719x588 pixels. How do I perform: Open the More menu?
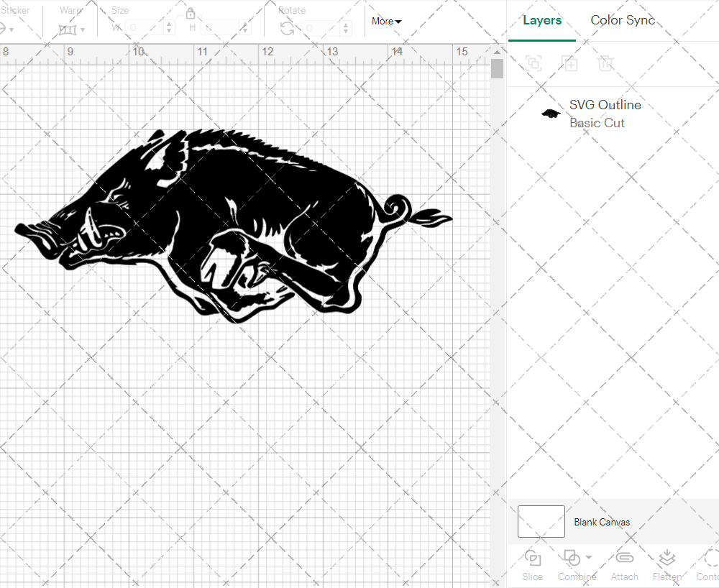(386, 22)
